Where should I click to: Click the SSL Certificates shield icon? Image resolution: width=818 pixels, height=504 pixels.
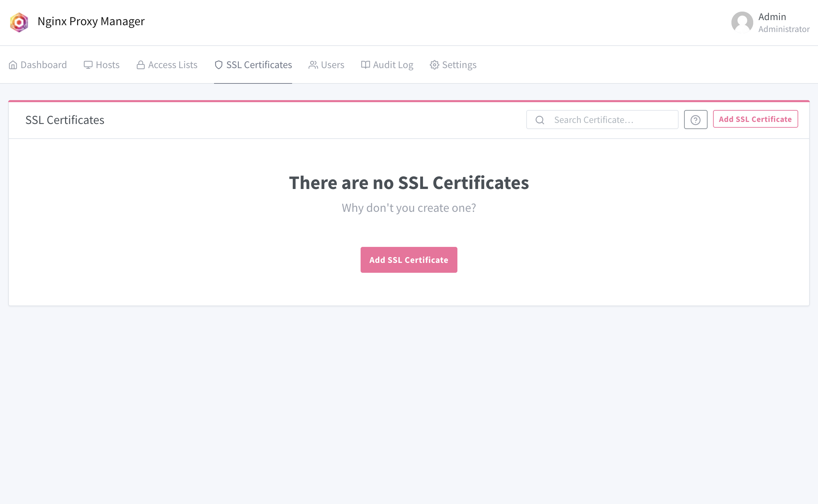218,65
